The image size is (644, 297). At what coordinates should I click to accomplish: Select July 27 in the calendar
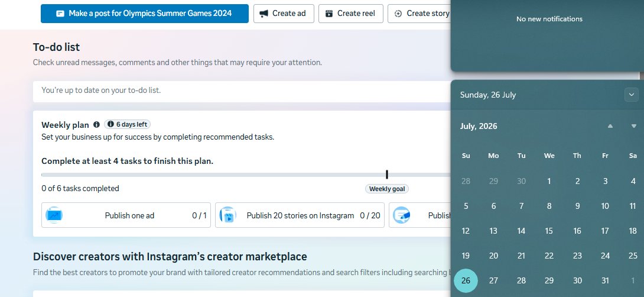[x=494, y=280]
